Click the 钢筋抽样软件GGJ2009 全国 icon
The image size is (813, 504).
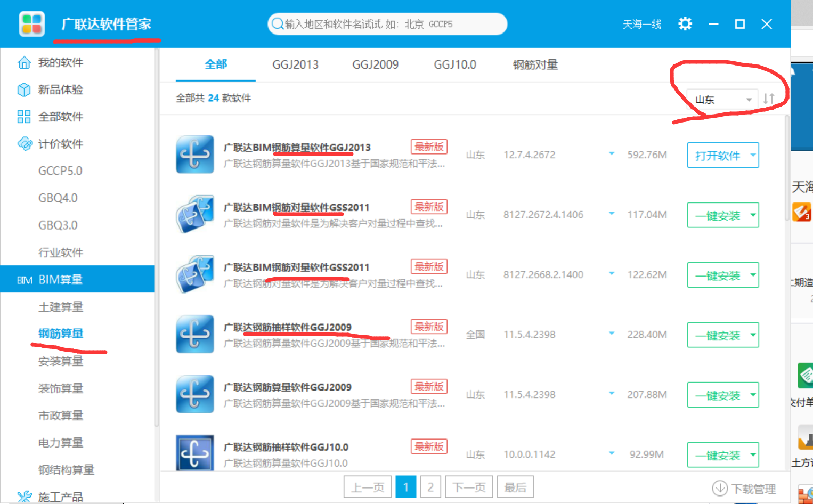pos(195,334)
